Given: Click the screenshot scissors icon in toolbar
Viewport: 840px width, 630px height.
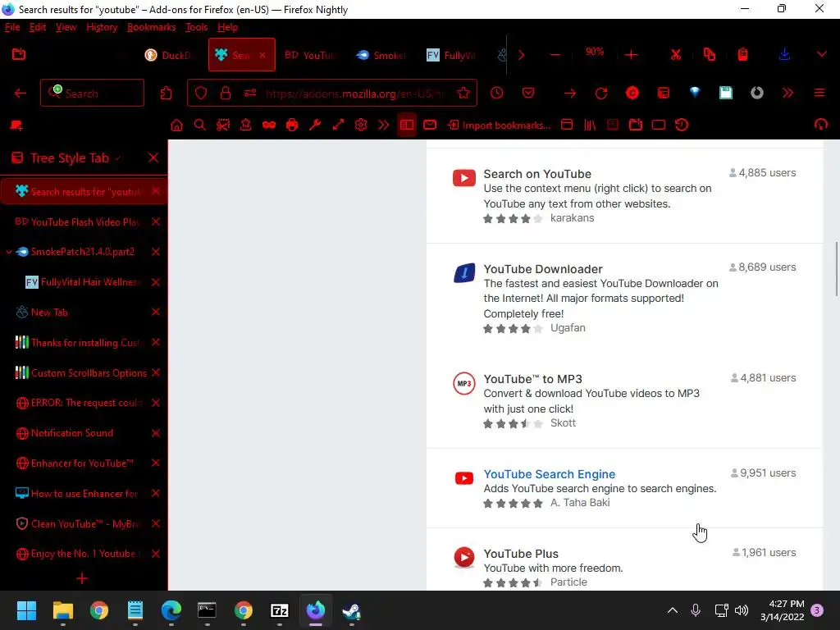Looking at the screenshot, I should pos(223,126).
